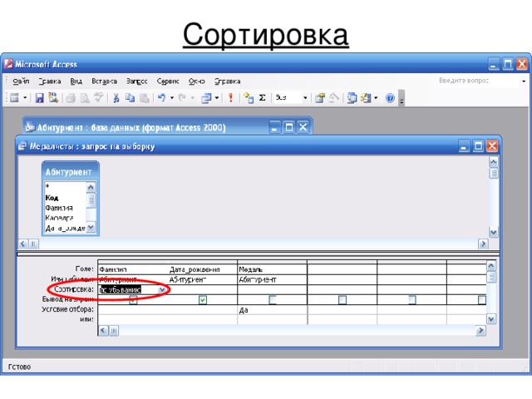Image resolution: width=532 pixels, height=399 pixels.
Task: Maximize the Абитуриент database window
Action: tap(289, 127)
